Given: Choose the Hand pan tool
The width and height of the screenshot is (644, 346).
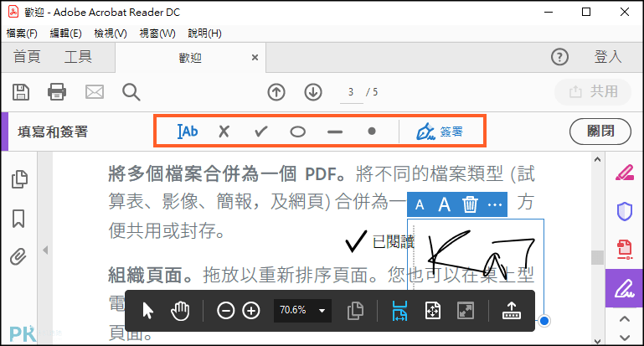Looking at the screenshot, I should (180, 311).
